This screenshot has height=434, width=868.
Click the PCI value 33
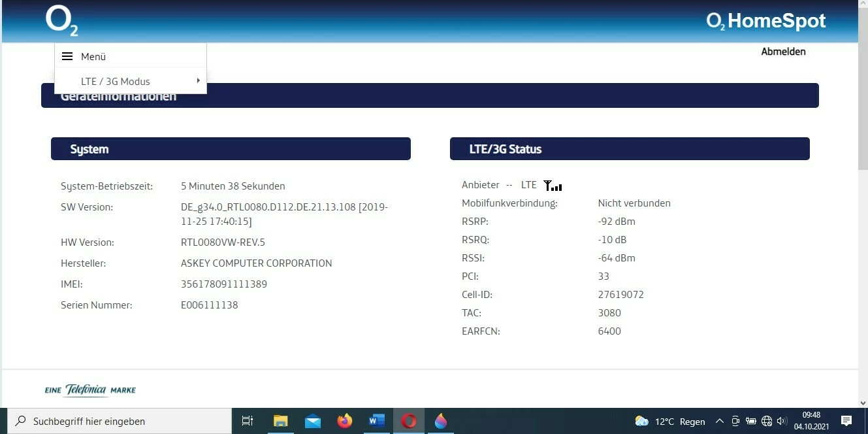pyautogui.click(x=603, y=276)
